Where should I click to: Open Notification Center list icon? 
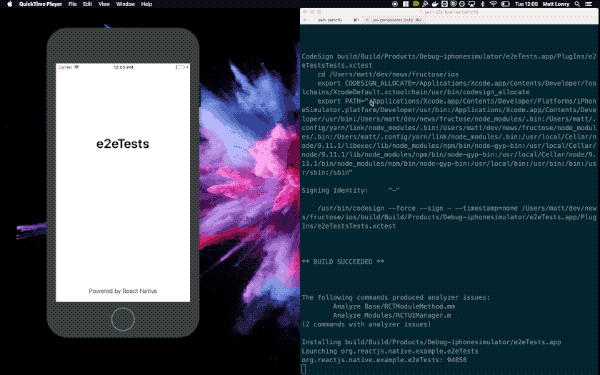(x=589, y=4)
